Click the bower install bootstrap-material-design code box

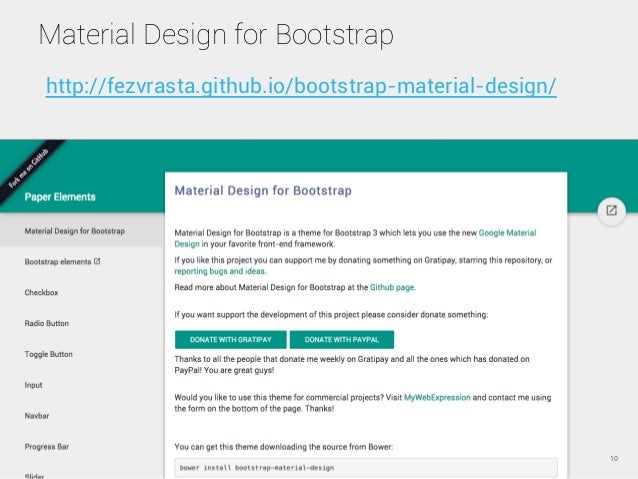(366, 468)
